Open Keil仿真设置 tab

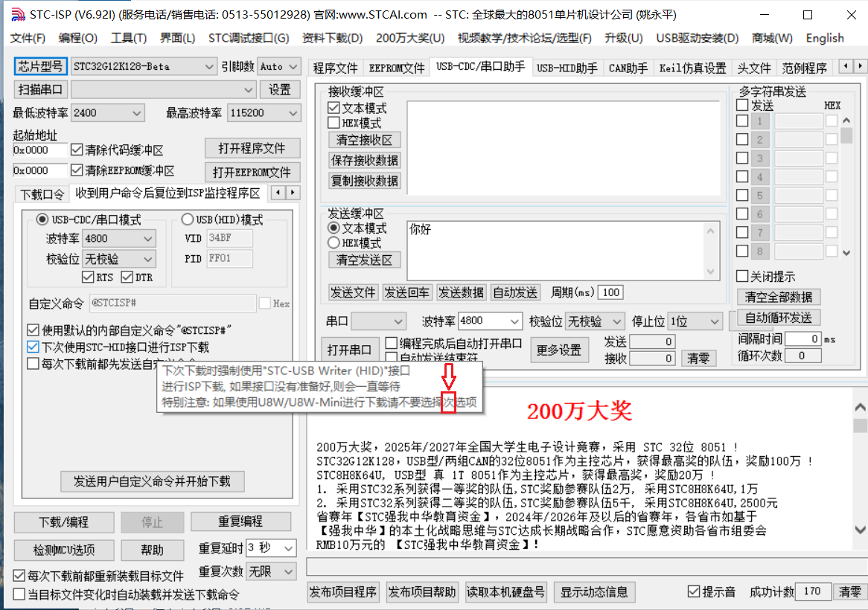(692, 68)
